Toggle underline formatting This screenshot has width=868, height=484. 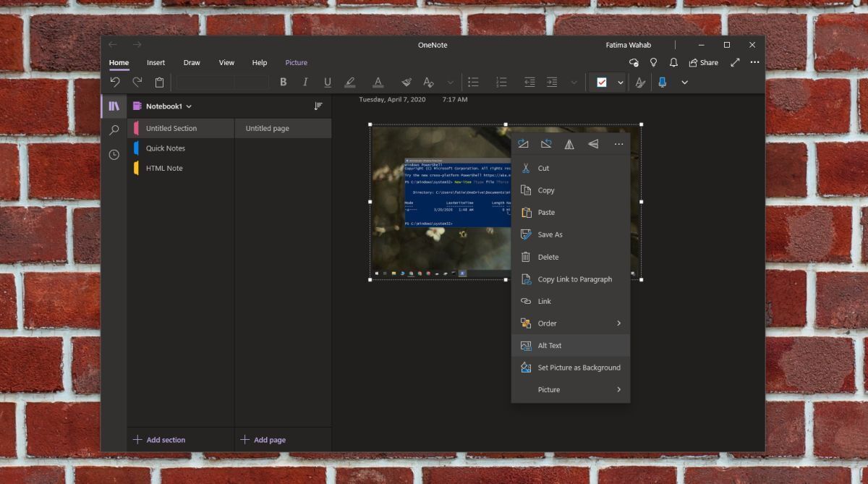coord(327,82)
